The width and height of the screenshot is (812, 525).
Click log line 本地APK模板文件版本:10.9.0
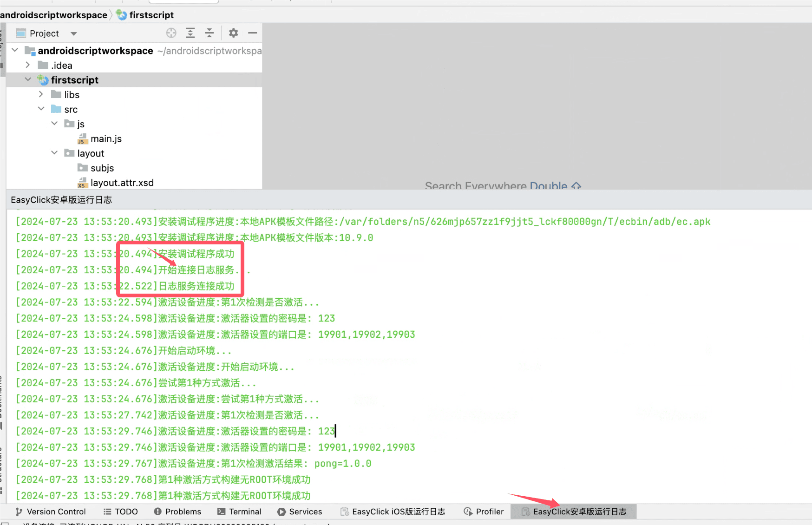194,238
